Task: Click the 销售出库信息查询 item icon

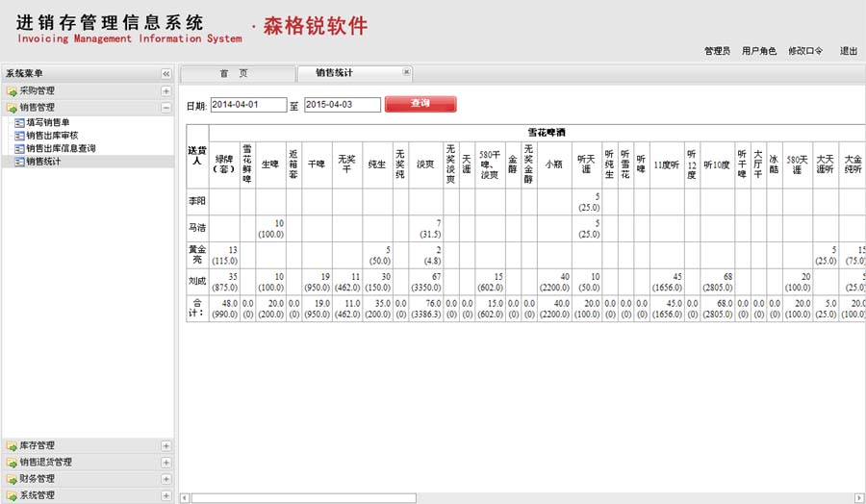Action: pyautogui.click(x=18, y=149)
